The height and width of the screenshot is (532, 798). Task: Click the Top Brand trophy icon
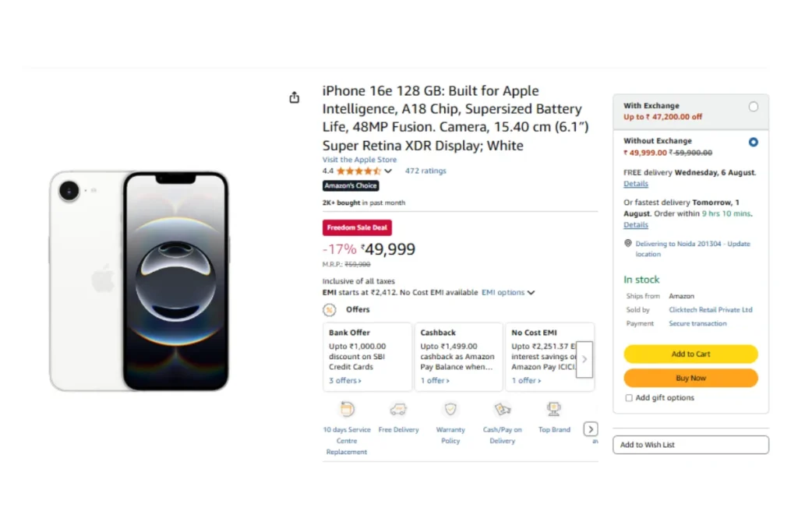coord(554,409)
